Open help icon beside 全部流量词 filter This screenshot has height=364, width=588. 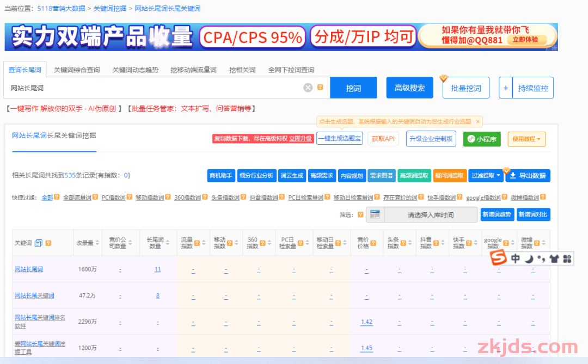coord(95,197)
